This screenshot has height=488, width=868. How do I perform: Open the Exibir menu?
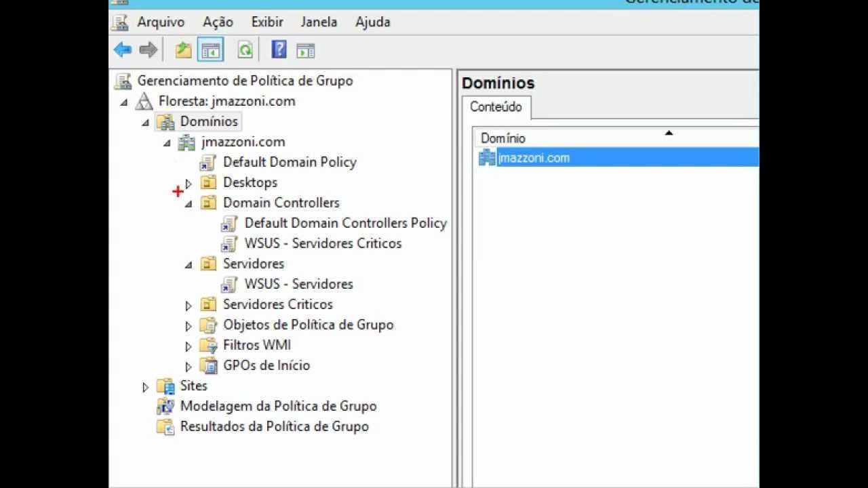click(267, 22)
